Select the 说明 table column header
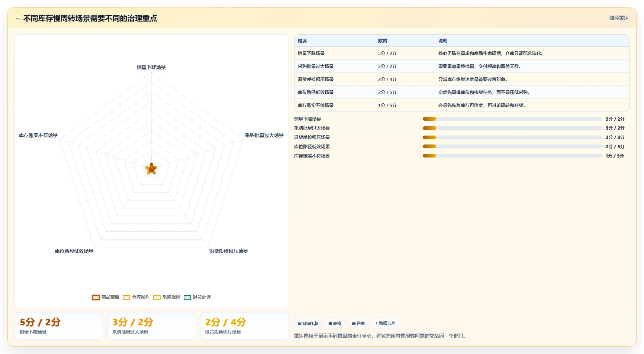The width and height of the screenshot is (644, 354). coord(443,41)
